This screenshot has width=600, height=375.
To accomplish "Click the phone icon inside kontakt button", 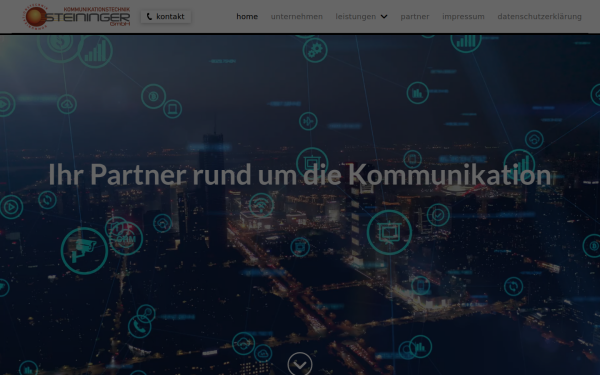I will pos(149,16).
